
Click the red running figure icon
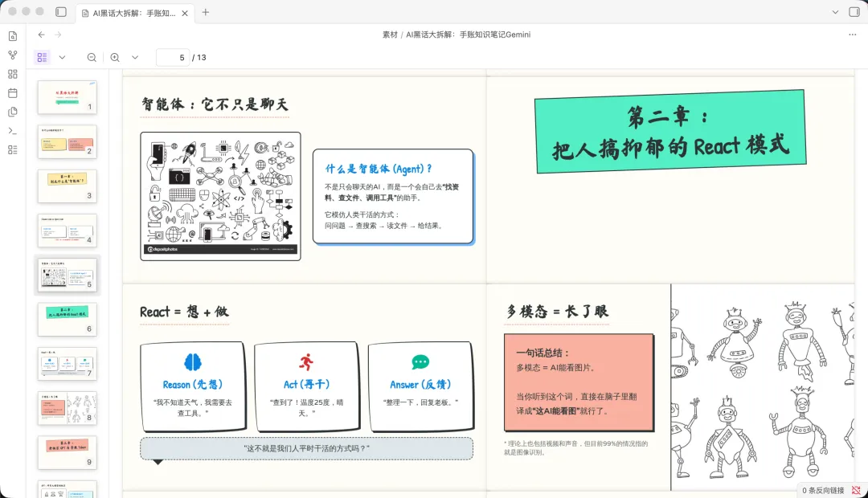306,362
